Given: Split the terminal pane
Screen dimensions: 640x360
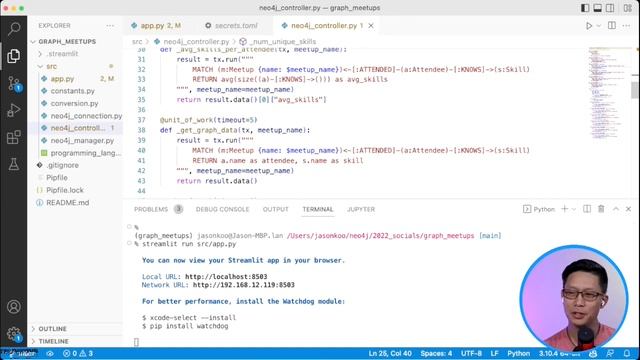Looking at the screenshot, I should [587, 209].
